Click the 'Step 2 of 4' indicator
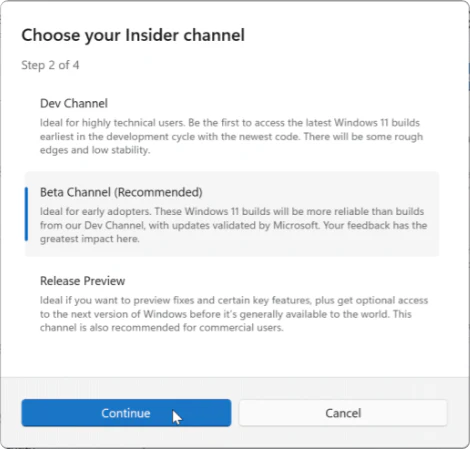 click(x=50, y=65)
